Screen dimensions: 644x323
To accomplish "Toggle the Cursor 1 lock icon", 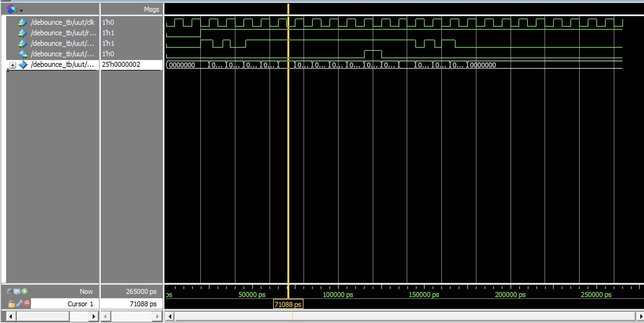I will pos(11,304).
